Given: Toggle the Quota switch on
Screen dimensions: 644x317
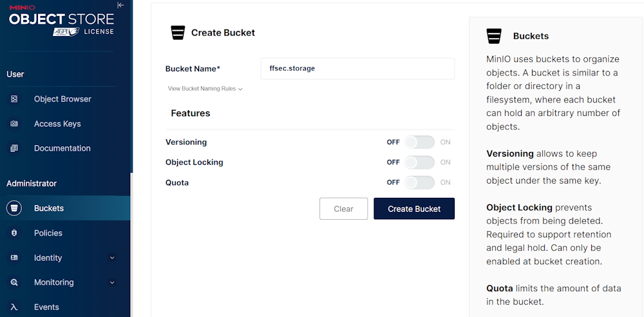Looking at the screenshot, I should (x=419, y=182).
